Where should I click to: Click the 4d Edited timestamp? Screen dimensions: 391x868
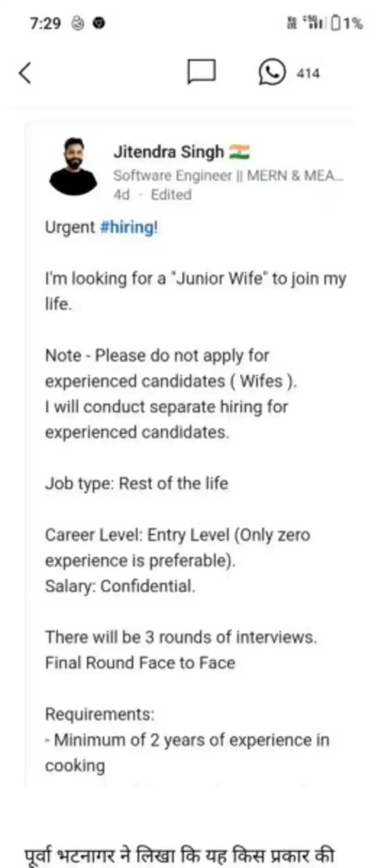(152, 195)
